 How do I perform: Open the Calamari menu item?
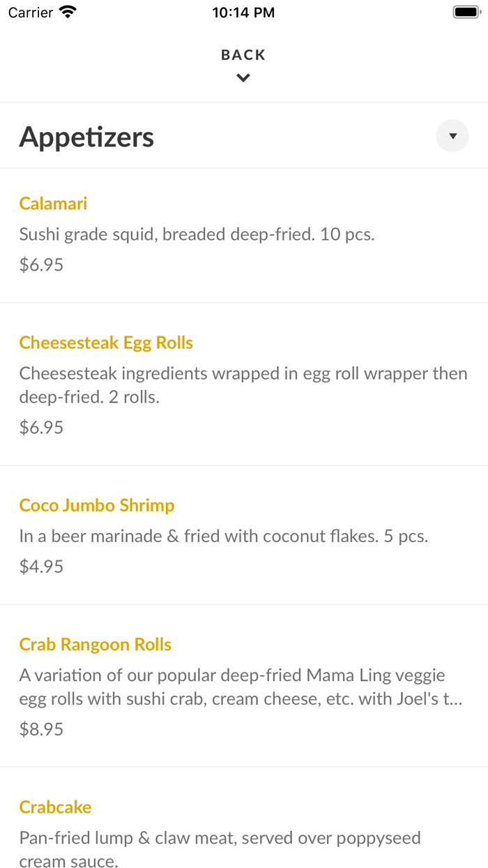pyautogui.click(x=53, y=203)
